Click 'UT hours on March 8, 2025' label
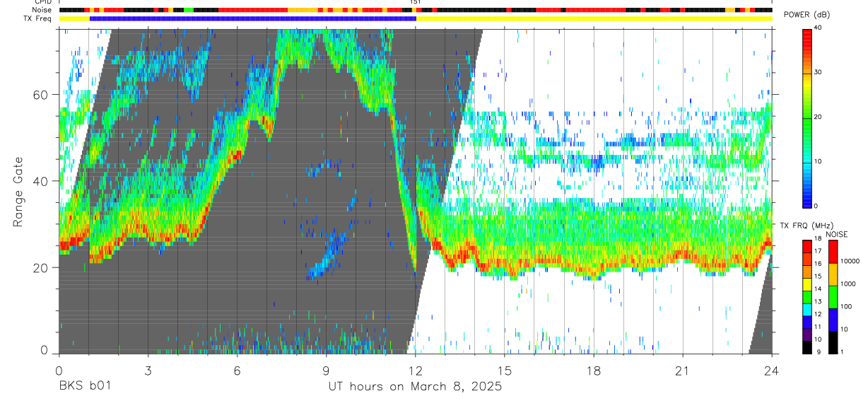868x401 pixels. (415, 387)
